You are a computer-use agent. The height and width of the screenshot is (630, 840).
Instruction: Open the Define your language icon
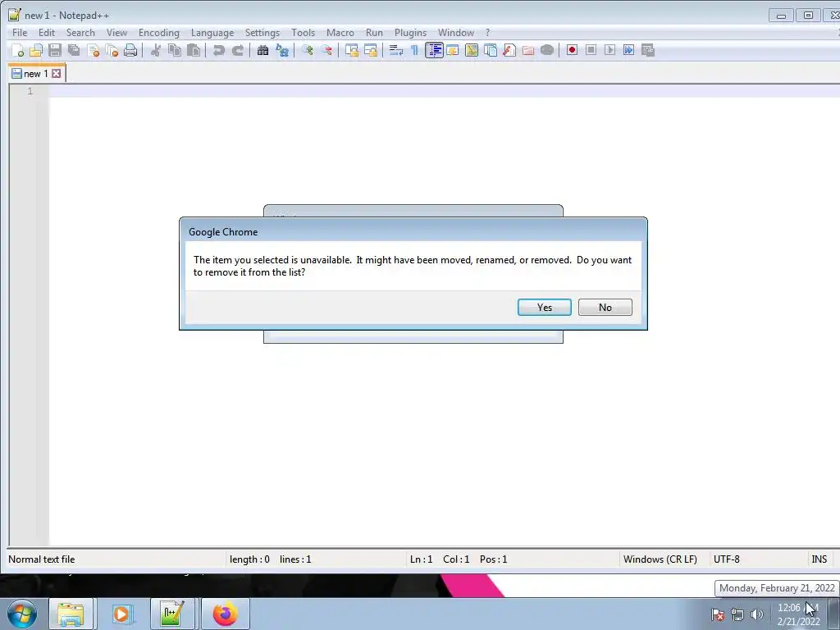tap(453, 50)
